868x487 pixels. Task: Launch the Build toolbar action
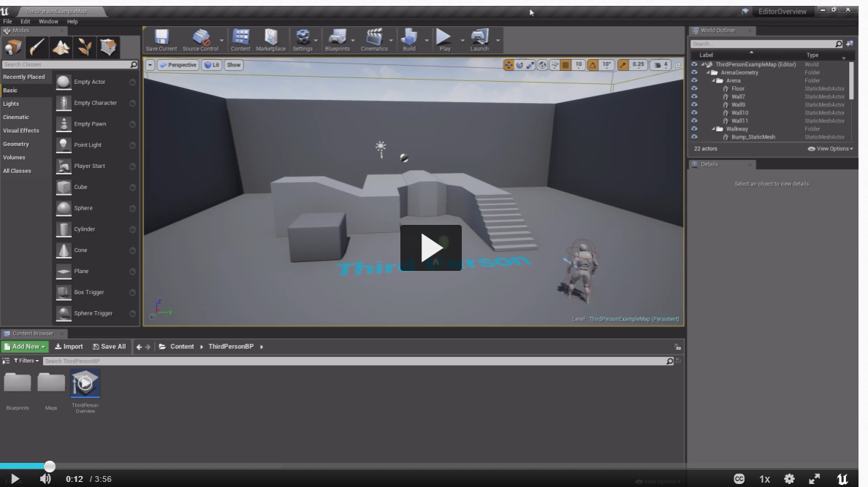tap(409, 38)
